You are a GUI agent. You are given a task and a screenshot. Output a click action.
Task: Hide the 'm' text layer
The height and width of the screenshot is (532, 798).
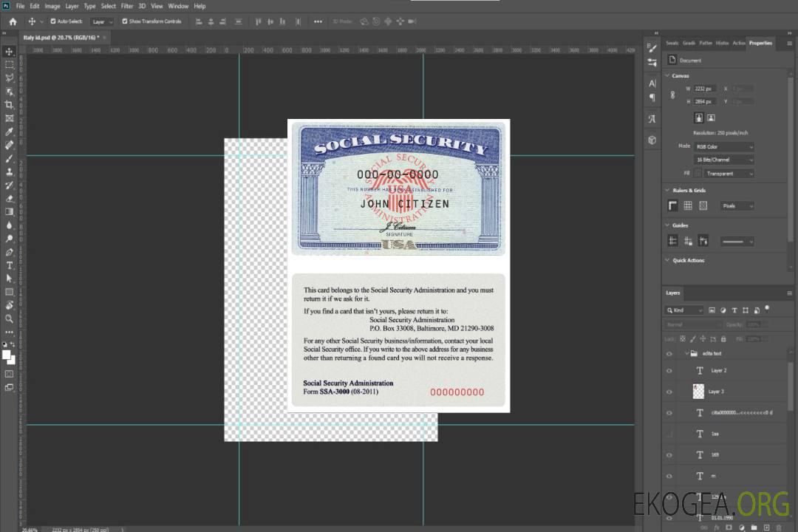pyautogui.click(x=669, y=476)
